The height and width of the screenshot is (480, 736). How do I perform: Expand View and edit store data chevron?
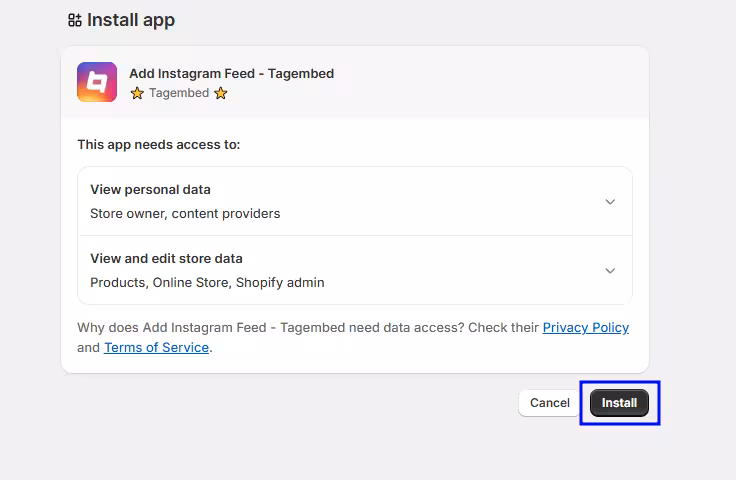pyautogui.click(x=610, y=271)
